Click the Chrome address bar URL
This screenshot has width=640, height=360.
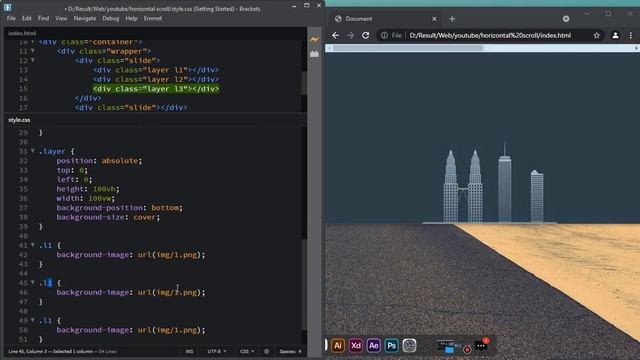(490, 36)
